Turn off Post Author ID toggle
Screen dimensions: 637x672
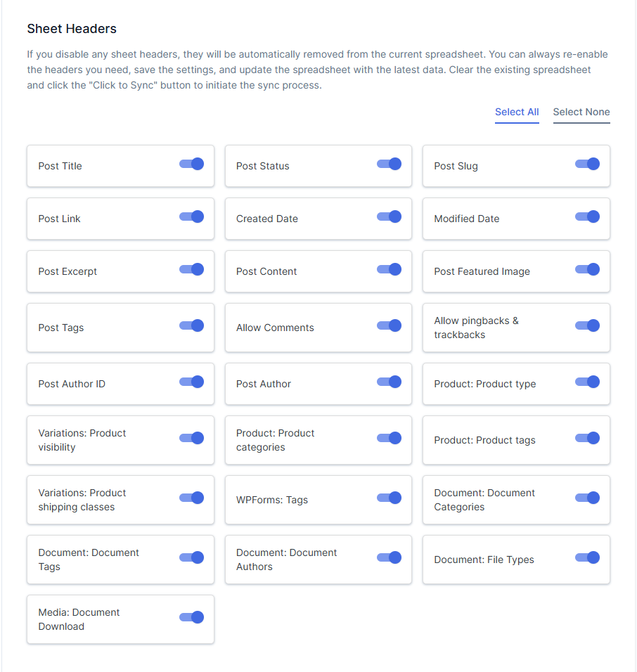[192, 382]
